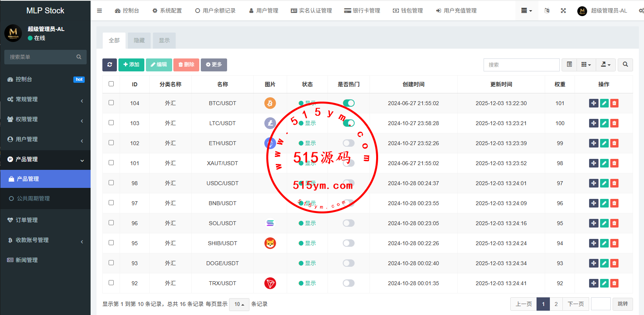Check the checkbox for row ID 103
This screenshot has height=315, width=644.
(111, 123)
